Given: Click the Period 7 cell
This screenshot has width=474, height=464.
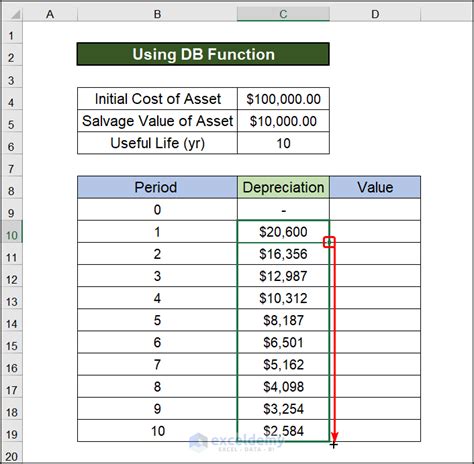Looking at the screenshot, I should (157, 364).
